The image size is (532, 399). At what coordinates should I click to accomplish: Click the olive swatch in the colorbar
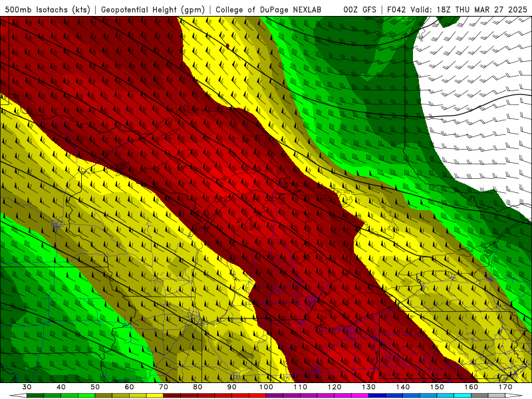(x=104, y=395)
